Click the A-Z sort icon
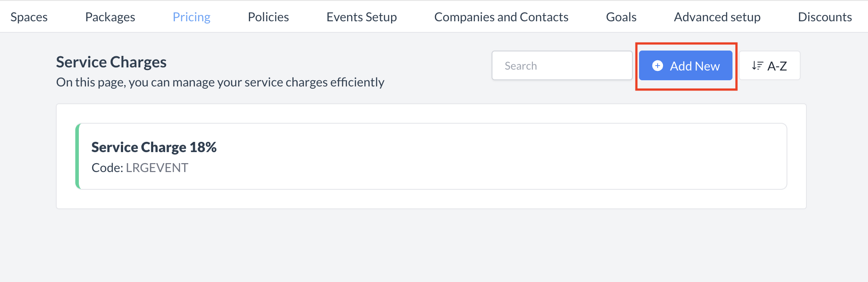The image size is (868, 282). [758, 65]
